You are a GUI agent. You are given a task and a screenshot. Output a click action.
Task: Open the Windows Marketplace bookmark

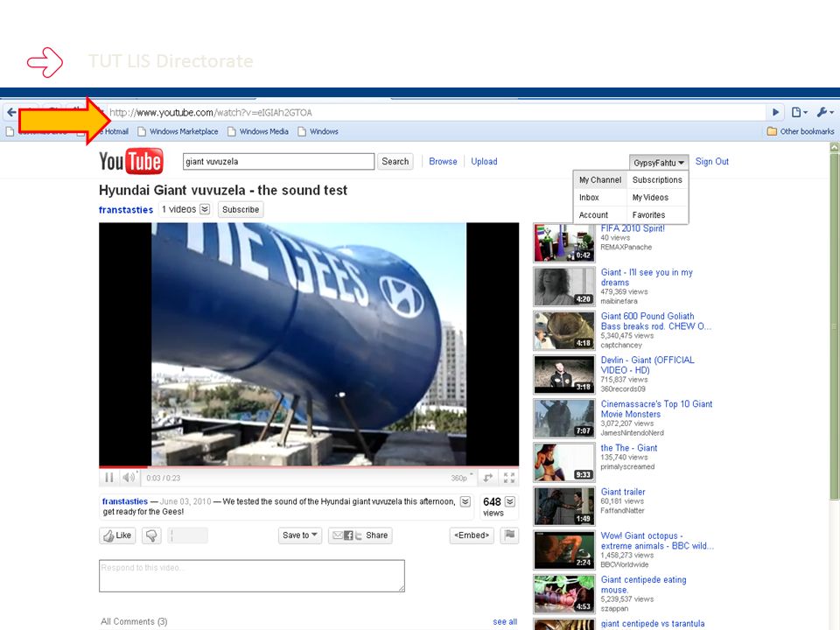tap(178, 131)
